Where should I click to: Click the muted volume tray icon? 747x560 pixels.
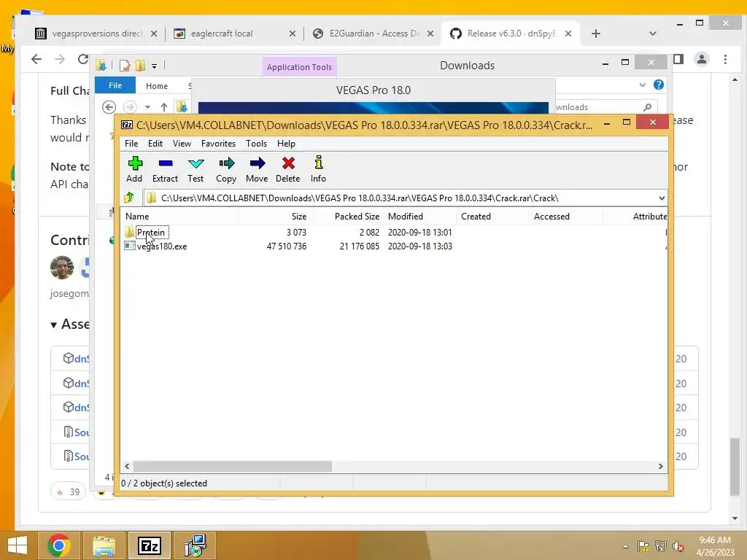click(678, 546)
